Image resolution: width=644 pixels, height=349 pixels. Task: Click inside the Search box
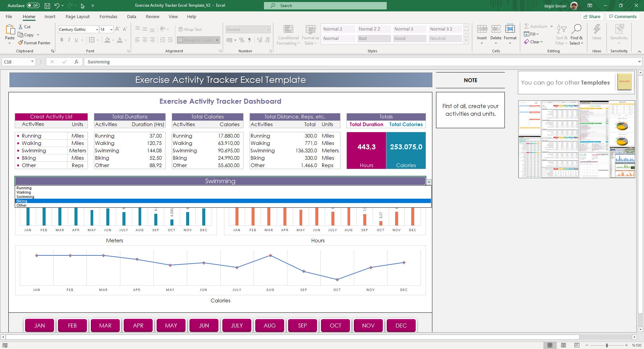(325, 5)
